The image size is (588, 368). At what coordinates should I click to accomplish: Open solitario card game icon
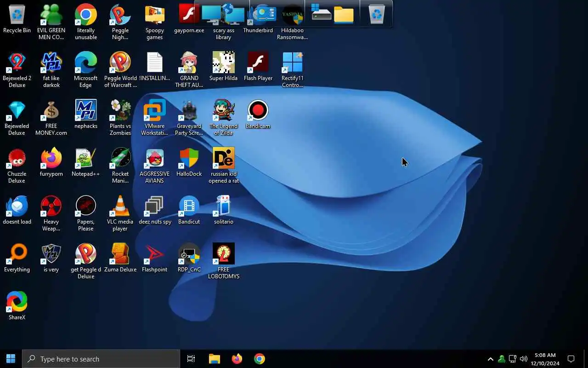(224, 210)
